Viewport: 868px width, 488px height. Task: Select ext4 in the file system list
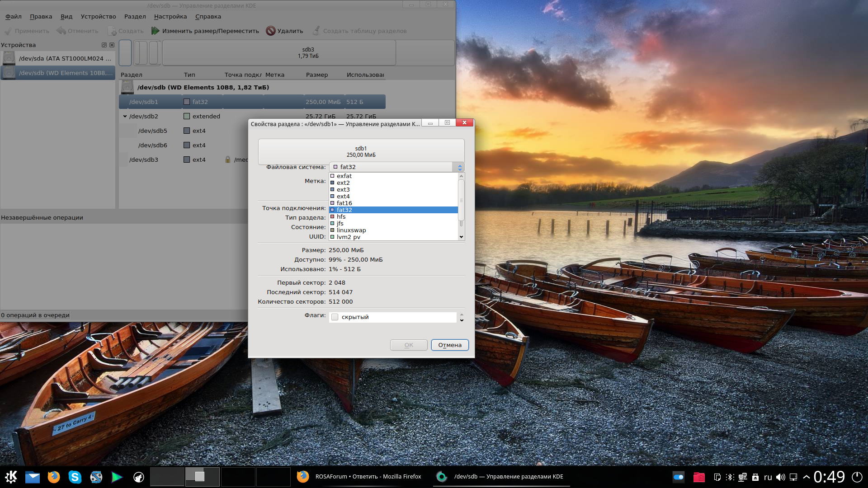[343, 197]
